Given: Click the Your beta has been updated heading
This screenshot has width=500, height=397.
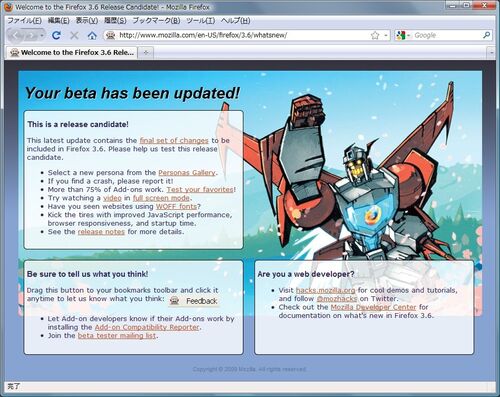Looking at the screenshot, I should (x=132, y=93).
